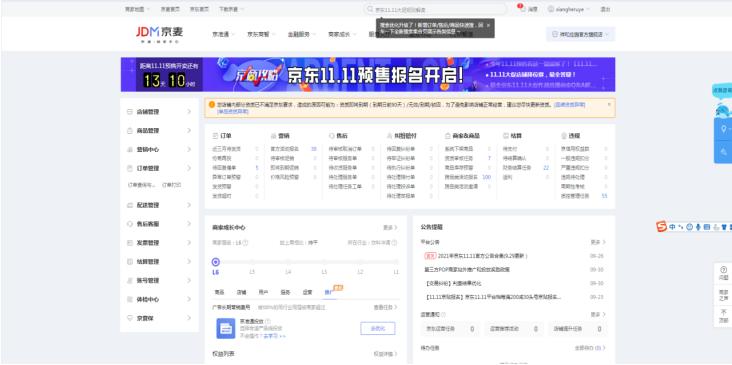
Task: Click the 结算管理 sidebar icon
Action: click(130, 261)
